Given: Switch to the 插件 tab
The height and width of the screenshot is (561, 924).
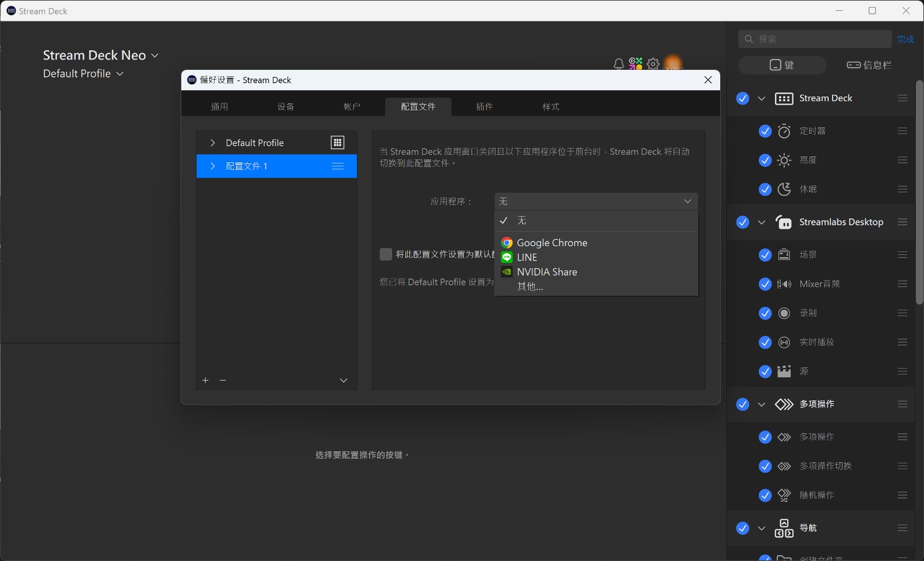Looking at the screenshot, I should pyautogui.click(x=485, y=107).
